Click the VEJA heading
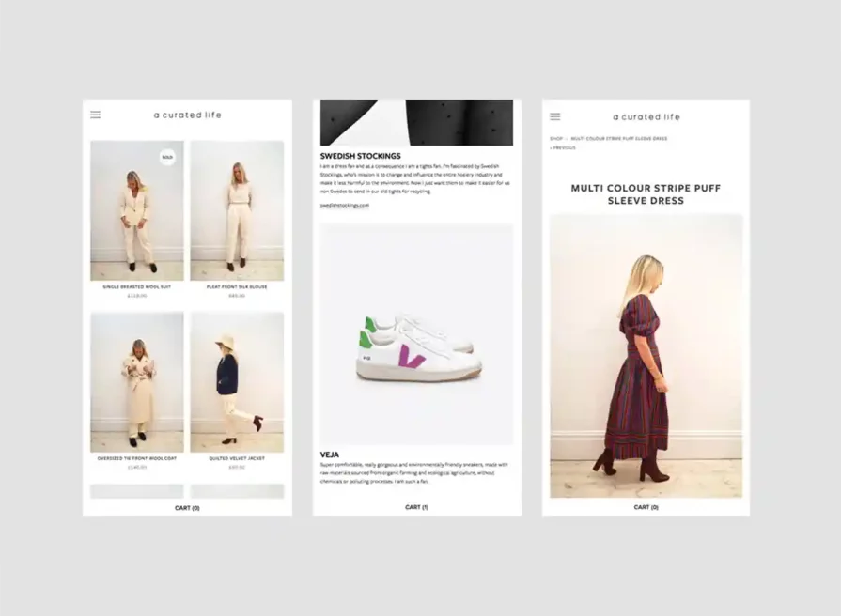This screenshot has width=841, height=616. tap(329, 454)
